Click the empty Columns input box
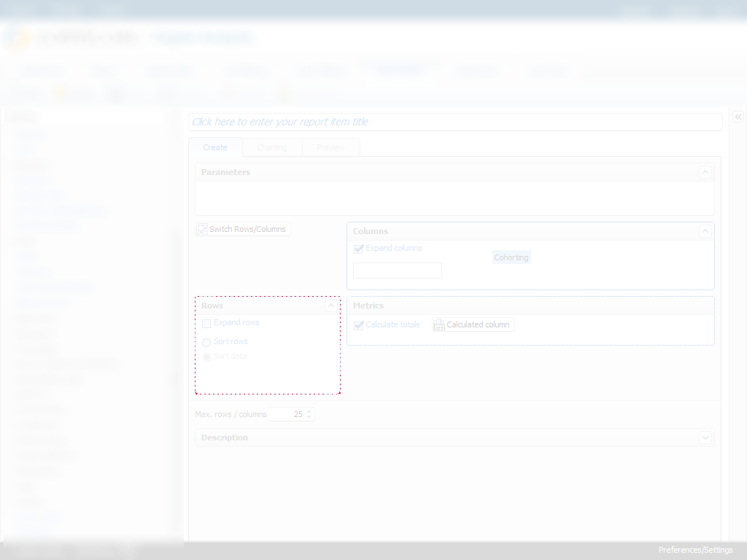 (398, 271)
